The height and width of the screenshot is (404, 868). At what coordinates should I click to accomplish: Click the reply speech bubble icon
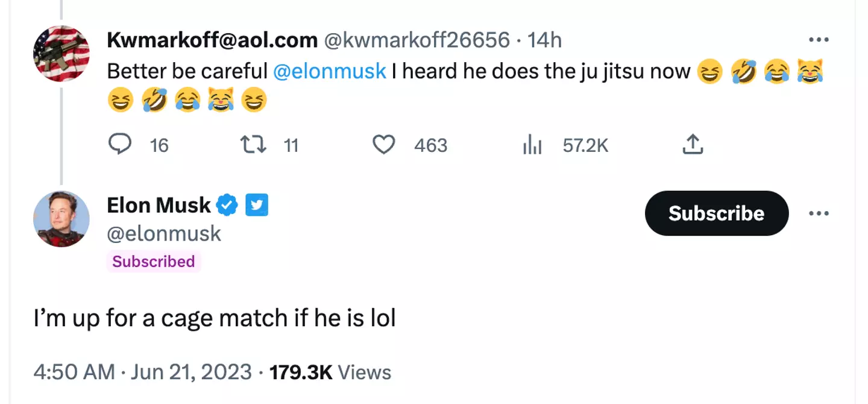[x=119, y=145]
